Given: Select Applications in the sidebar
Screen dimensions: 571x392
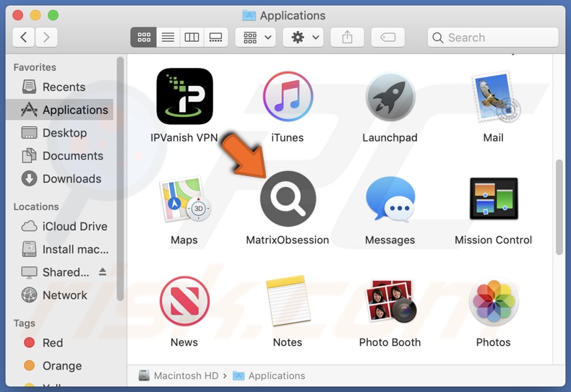Looking at the screenshot, I should pyautogui.click(x=60, y=110).
